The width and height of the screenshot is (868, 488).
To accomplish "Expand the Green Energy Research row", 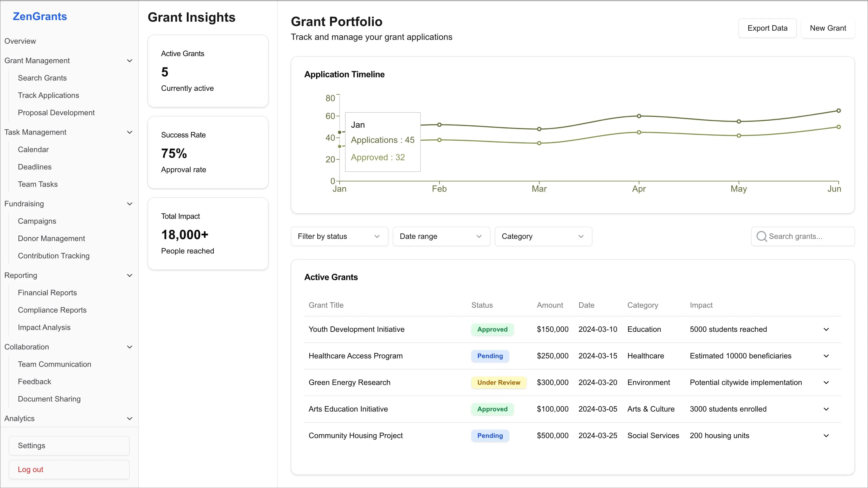I will 826,383.
